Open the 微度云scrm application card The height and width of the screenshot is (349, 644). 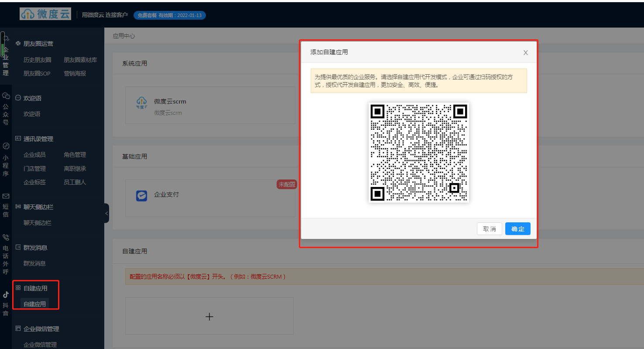(210, 105)
